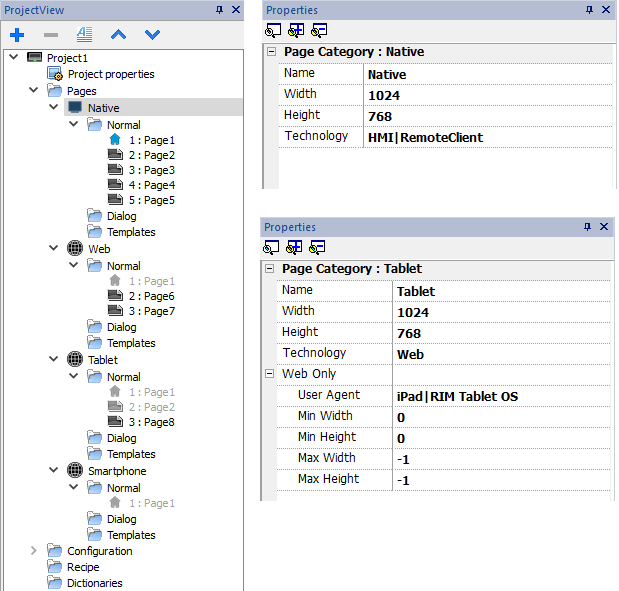Collapse the Smartphone category node
The image size is (619, 591).
click(x=54, y=470)
